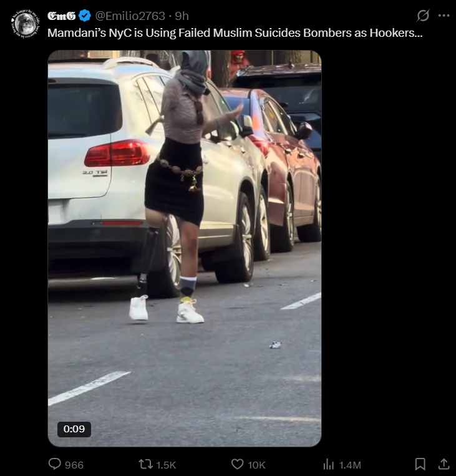456x476 pixels.
Task: Click the Grok explain-post icon
Action: pyautogui.click(x=423, y=16)
